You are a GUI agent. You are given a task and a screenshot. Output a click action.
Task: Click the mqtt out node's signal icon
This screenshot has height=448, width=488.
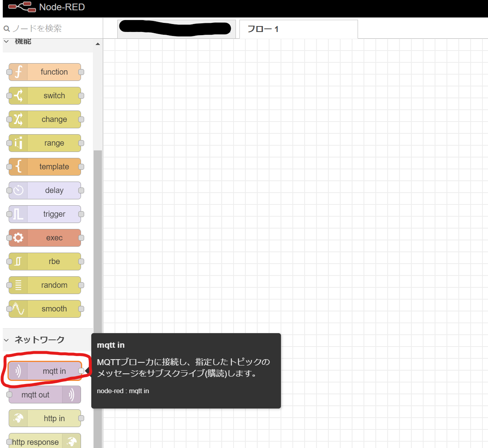71,395
